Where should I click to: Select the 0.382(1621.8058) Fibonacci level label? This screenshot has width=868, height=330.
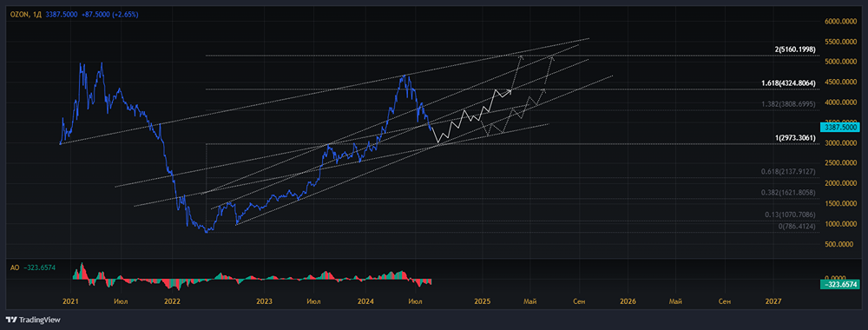pyautogui.click(x=789, y=193)
